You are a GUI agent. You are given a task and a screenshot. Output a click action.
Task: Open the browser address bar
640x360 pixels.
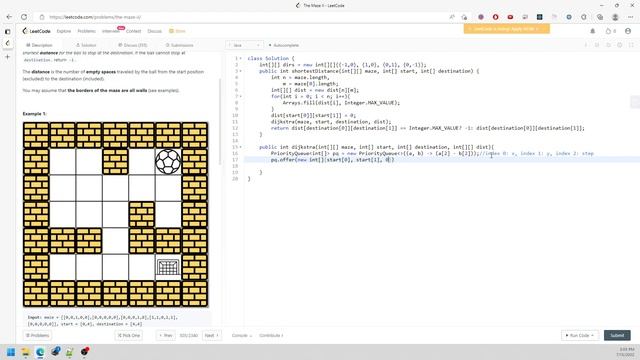pos(245,17)
